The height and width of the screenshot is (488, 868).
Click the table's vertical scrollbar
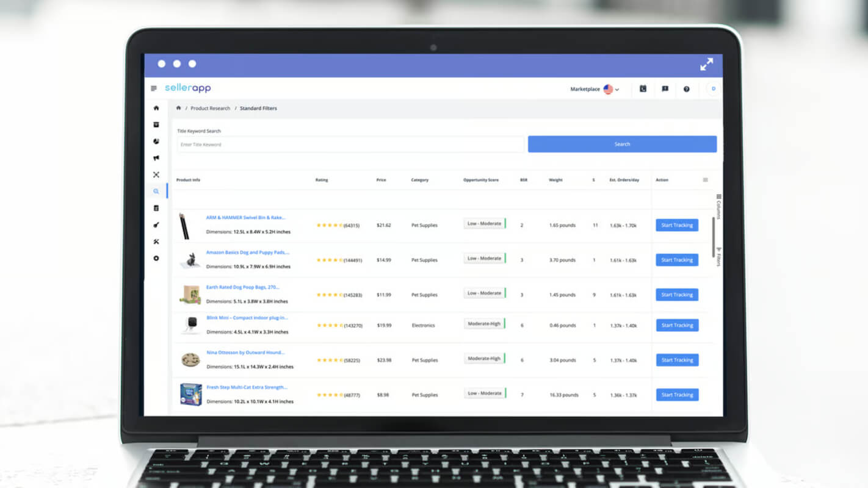click(713, 237)
